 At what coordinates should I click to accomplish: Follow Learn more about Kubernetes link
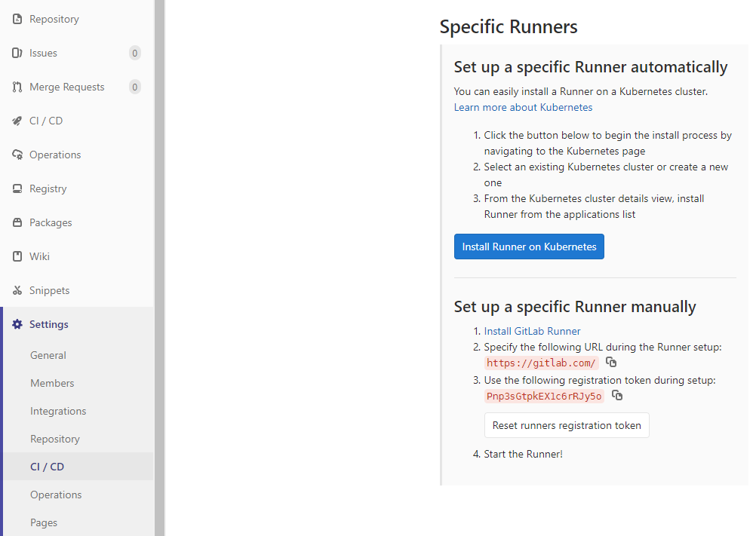523,107
